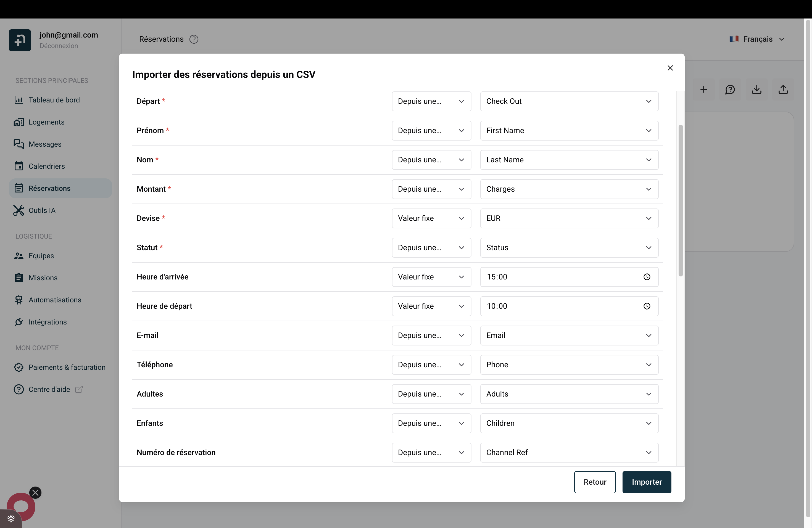Open Centre d'aide external link
The image size is (812, 528).
(x=49, y=390)
